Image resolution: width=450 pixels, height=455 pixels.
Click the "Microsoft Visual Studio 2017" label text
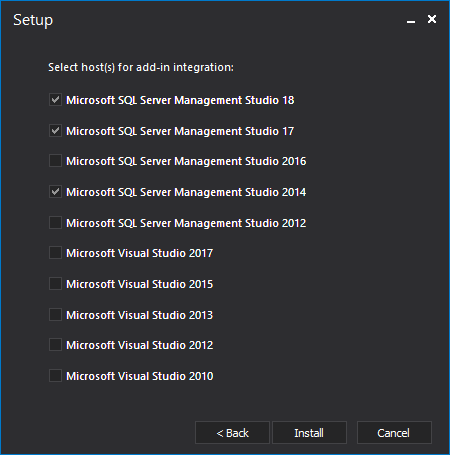(x=140, y=253)
